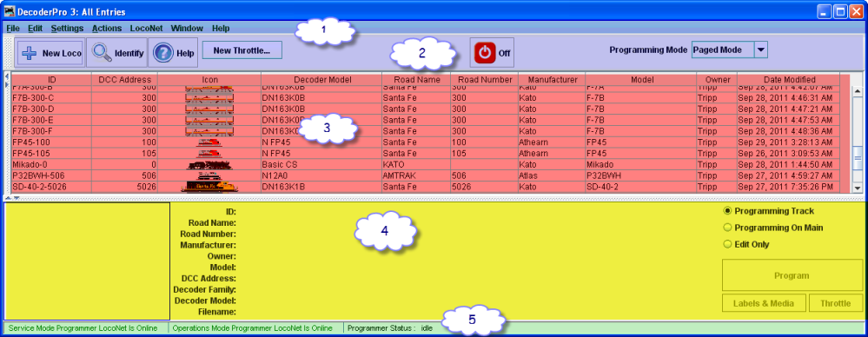Select the F7B-300-F roster entry

427,131
